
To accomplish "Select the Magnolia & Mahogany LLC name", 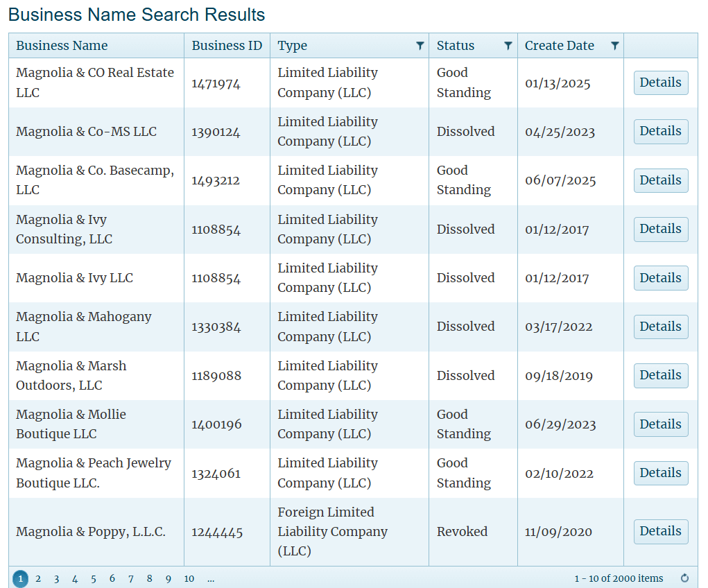I will (83, 327).
